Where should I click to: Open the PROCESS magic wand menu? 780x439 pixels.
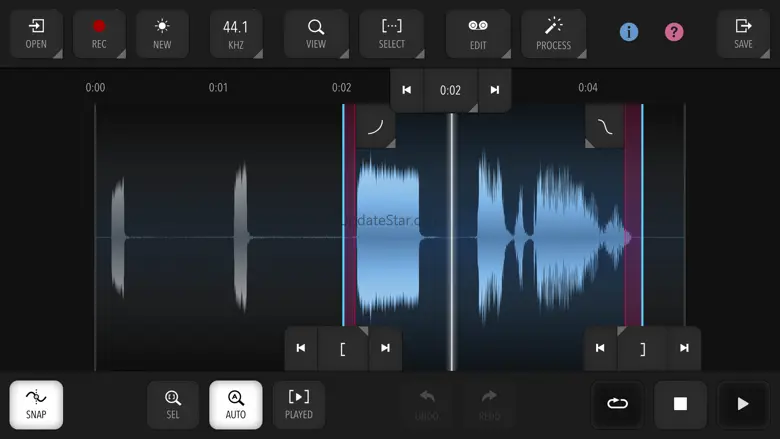point(553,34)
